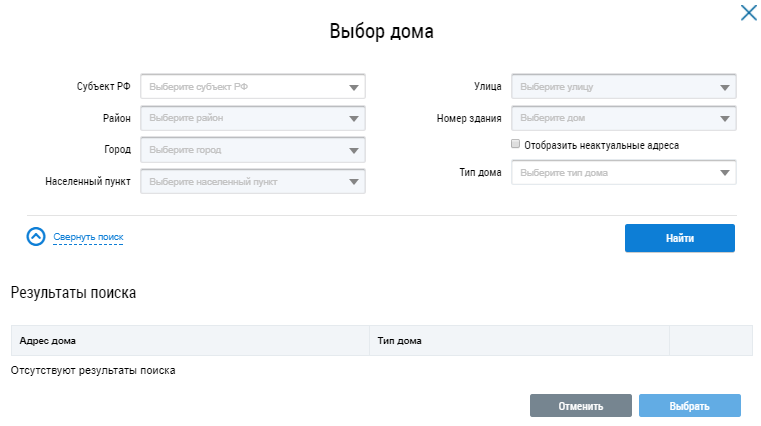Image resolution: width=761 pixels, height=426 pixels.
Task: Click the Отобразить неактуальные адреса label text
Action: pyautogui.click(x=601, y=145)
